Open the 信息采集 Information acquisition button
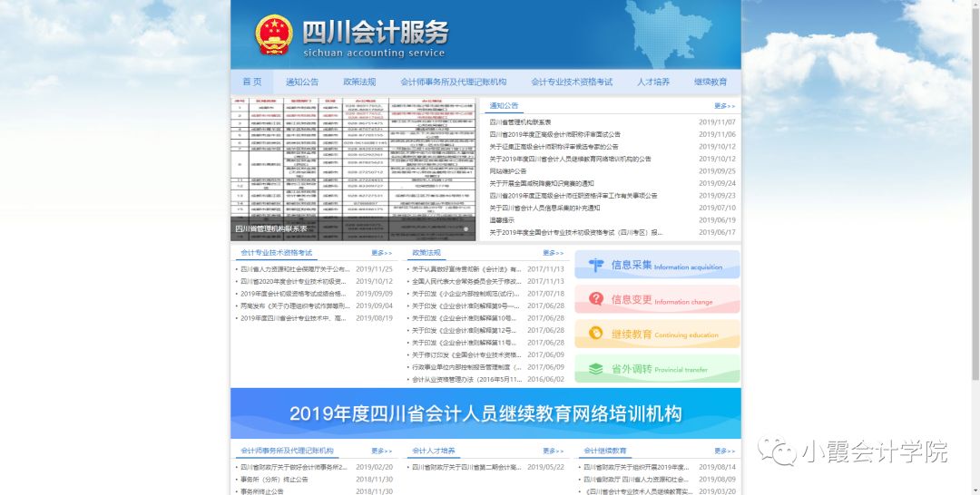Viewport: 980px width, 495px height. pyautogui.click(x=657, y=265)
